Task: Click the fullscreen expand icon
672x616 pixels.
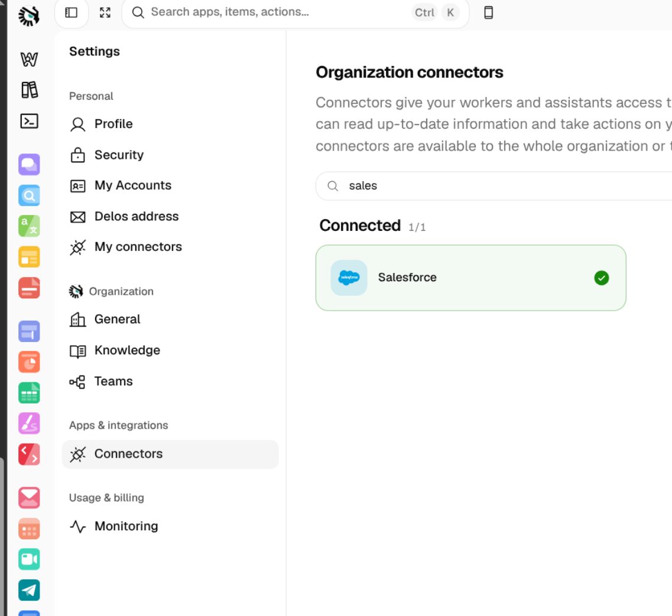Action: (105, 13)
